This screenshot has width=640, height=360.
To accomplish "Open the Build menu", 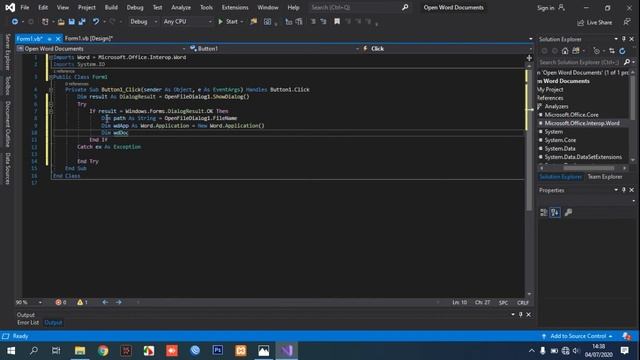I will click(x=111, y=7).
